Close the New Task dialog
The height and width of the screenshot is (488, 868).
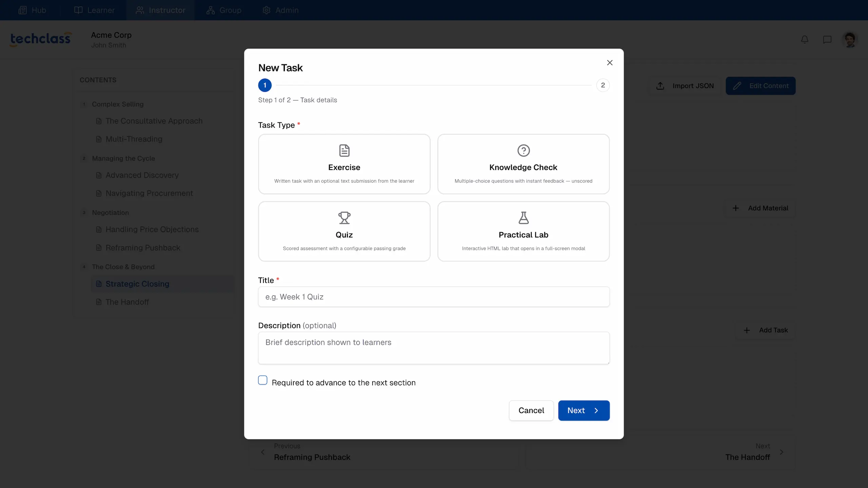(x=610, y=63)
